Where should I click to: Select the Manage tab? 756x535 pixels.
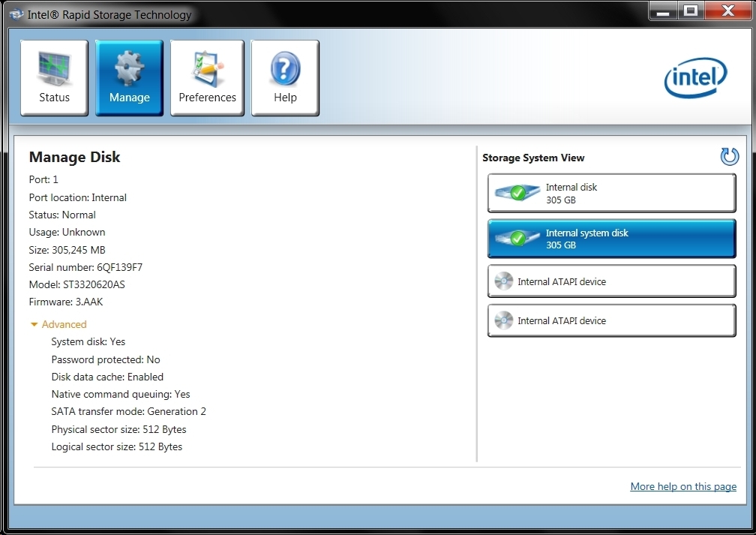[129, 78]
